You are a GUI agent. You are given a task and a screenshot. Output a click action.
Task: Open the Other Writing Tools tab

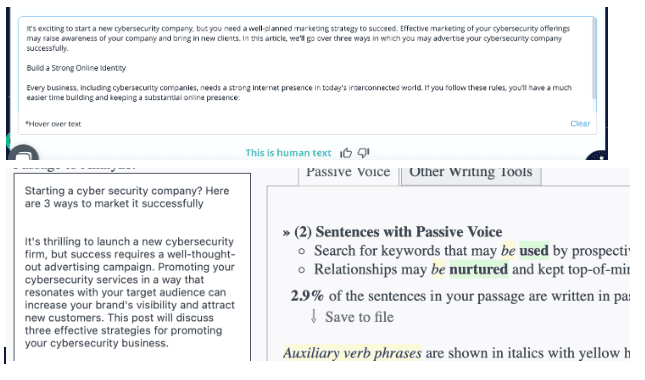(x=471, y=173)
